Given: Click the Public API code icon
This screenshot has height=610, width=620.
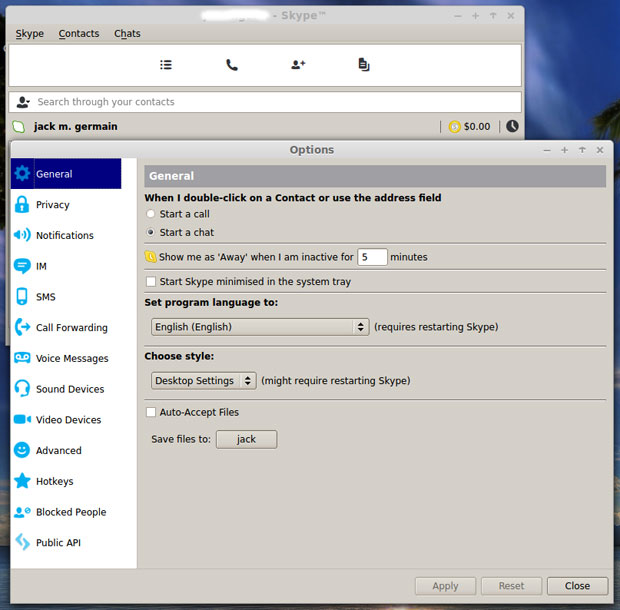Looking at the screenshot, I should tap(23, 542).
